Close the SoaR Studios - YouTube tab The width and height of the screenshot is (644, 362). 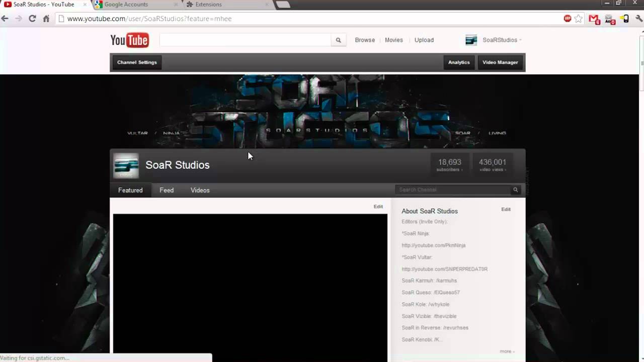click(x=85, y=5)
